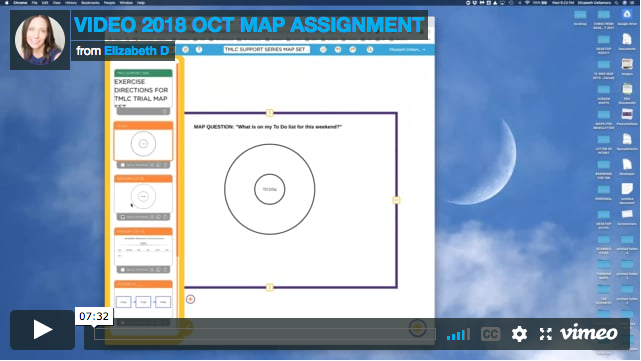Open the author link Elizabeth D
The height and width of the screenshot is (361, 641).
pyautogui.click(x=137, y=51)
